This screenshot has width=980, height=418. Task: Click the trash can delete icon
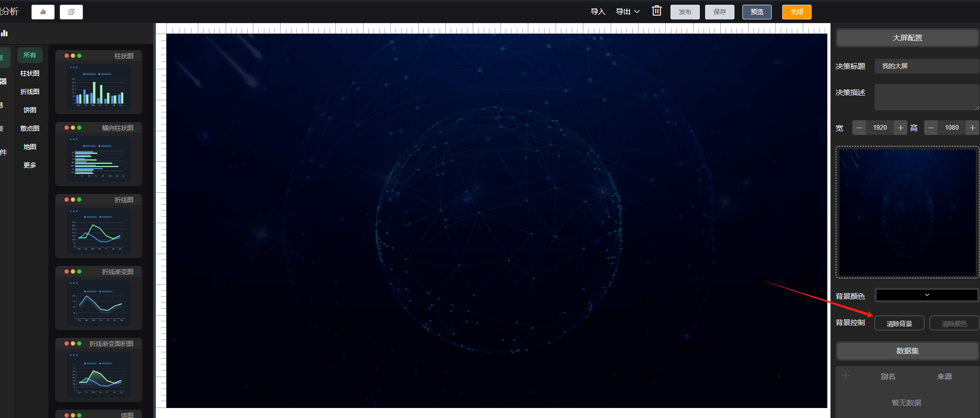point(656,11)
